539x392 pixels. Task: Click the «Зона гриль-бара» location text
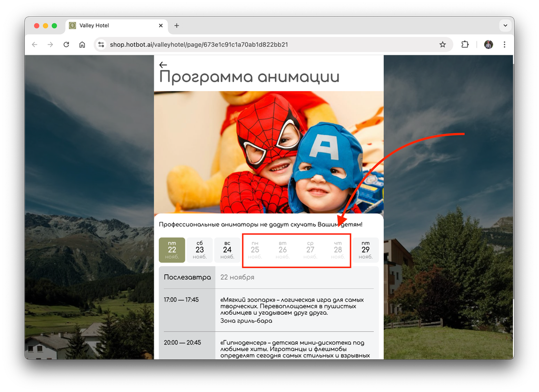(246, 321)
